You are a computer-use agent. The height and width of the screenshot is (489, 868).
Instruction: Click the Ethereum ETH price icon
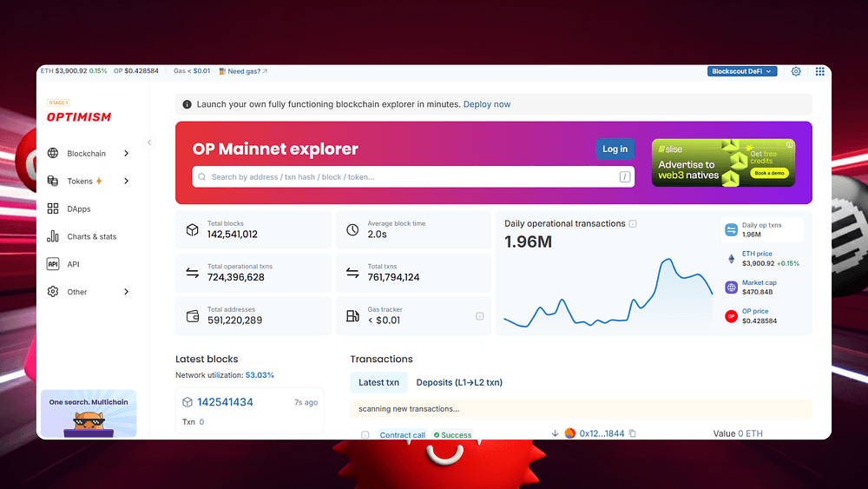(731, 259)
